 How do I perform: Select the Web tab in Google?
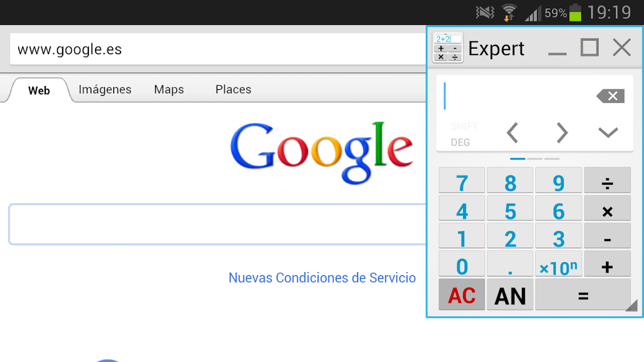[x=39, y=90]
